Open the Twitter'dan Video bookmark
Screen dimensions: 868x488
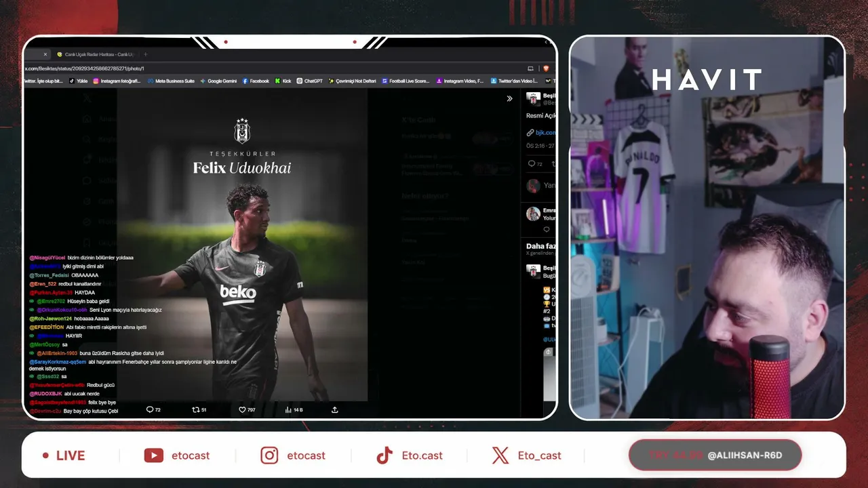(x=514, y=81)
